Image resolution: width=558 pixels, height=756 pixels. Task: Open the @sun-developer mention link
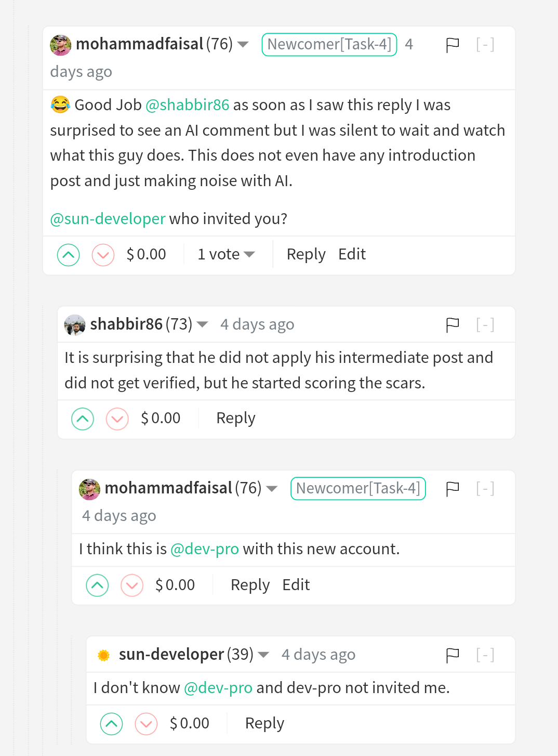coord(108,219)
